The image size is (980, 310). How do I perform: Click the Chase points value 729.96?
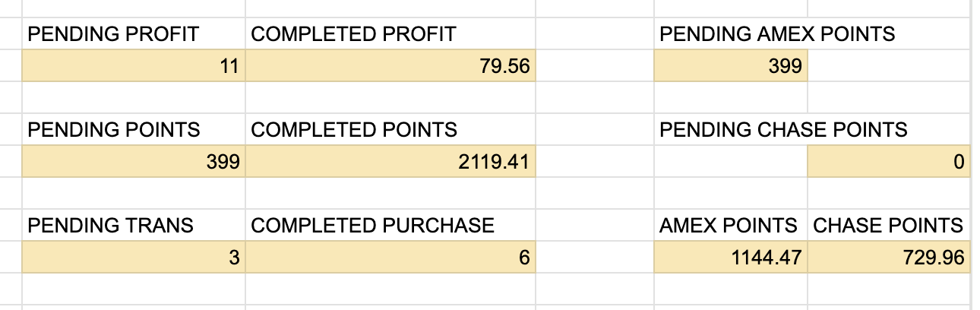pyautogui.click(x=888, y=258)
